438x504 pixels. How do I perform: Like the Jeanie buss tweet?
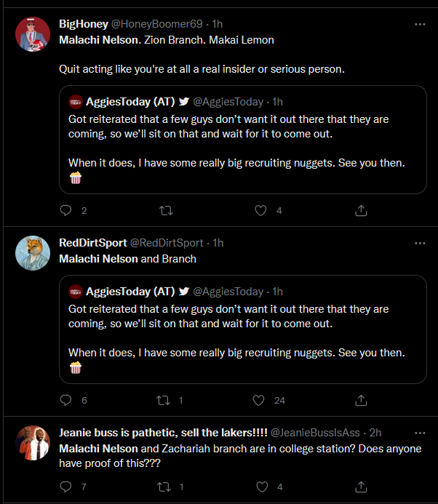[261, 487]
